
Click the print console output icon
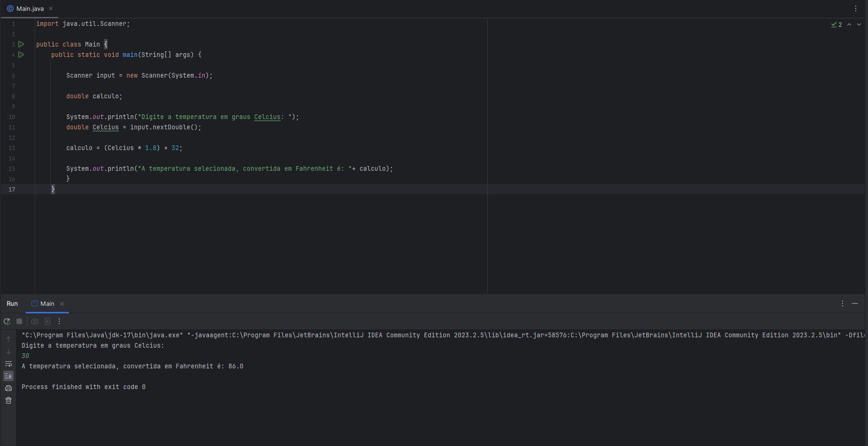(8, 388)
